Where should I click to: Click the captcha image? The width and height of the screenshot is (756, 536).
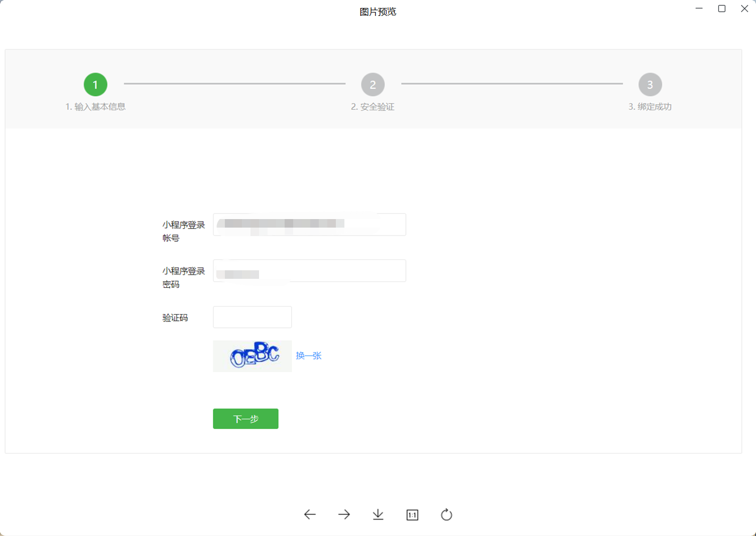pyautogui.click(x=252, y=356)
